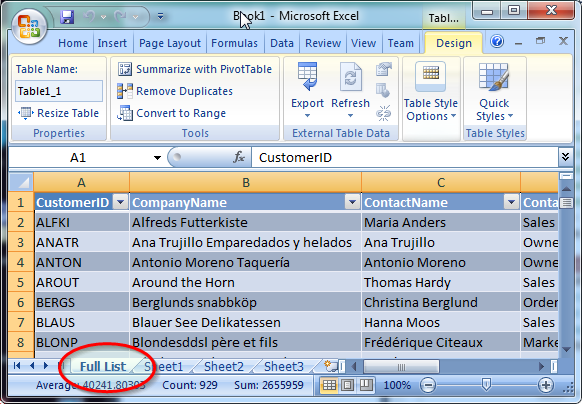
Task: Click the previous sheet navigation arrow
Action: 32,366
